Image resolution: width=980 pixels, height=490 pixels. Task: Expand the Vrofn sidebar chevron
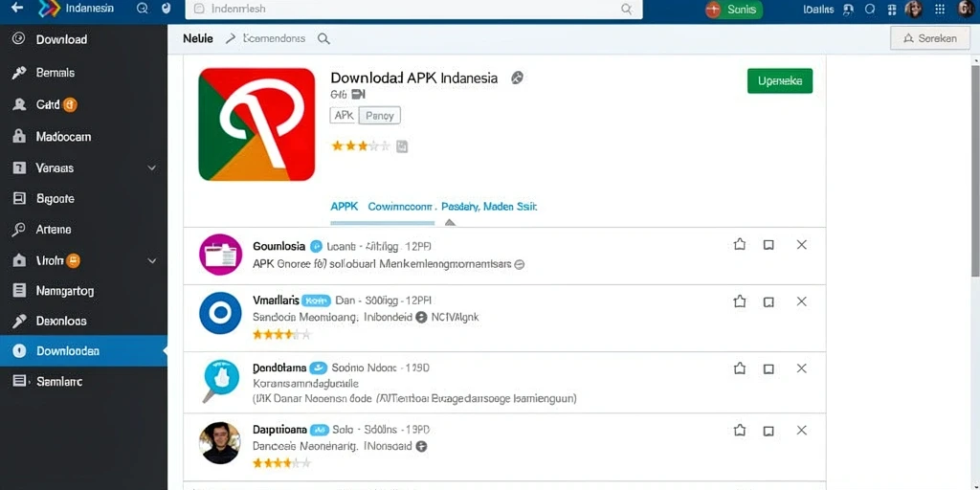(x=151, y=260)
